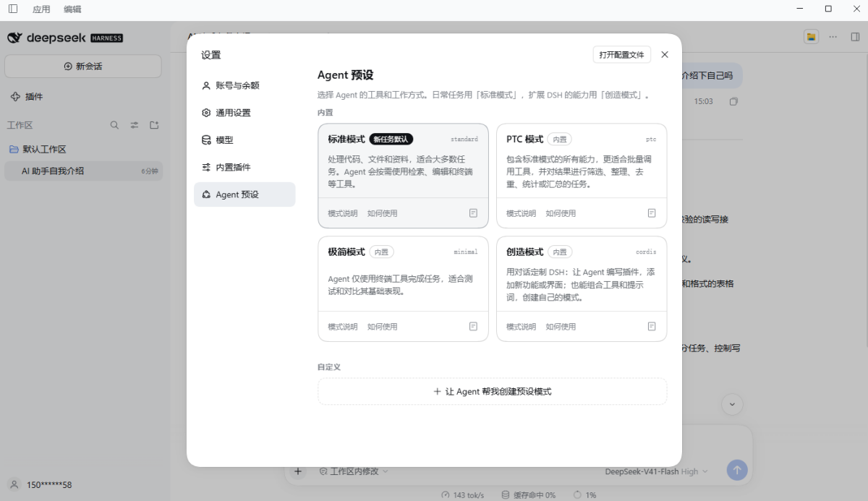Image resolution: width=868 pixels, height=501 pixels.
Task: Open 模式说明 for 极简模式
Action: point(343,327)
